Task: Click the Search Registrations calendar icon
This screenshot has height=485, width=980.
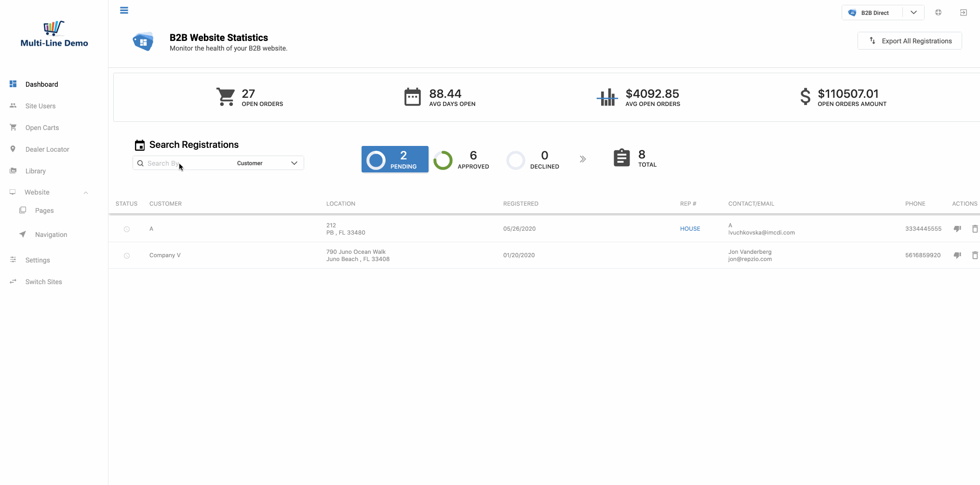Action: [x=140, y=145]
